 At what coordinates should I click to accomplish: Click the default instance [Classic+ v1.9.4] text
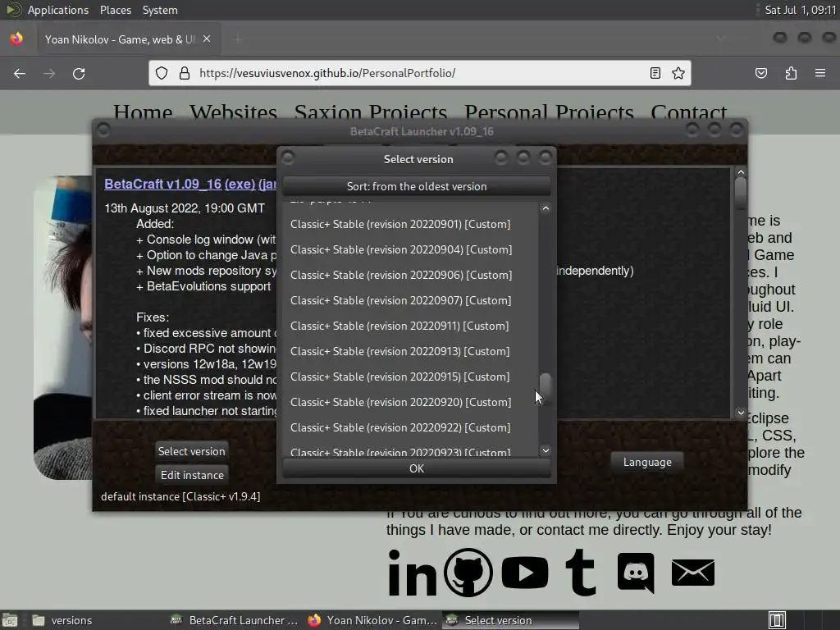point(180,497)
